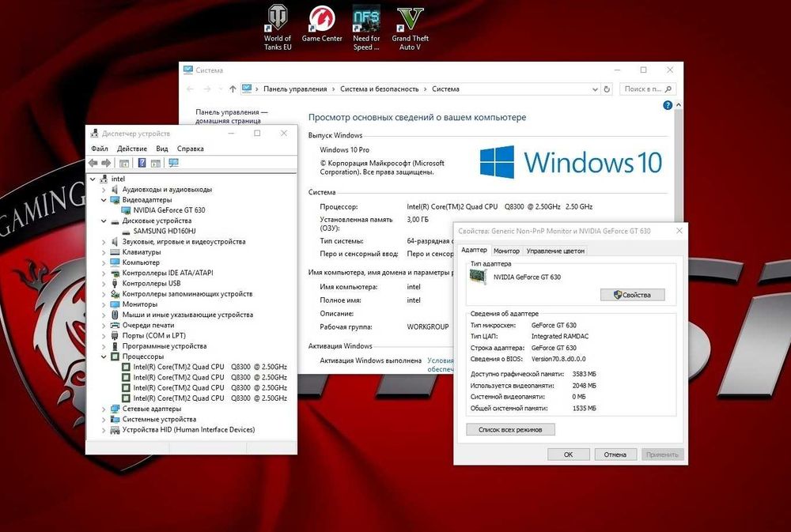This screenshot has width=791, height=532.
Task: Select Программные устройства tree item
Action: tap(164, 346)
